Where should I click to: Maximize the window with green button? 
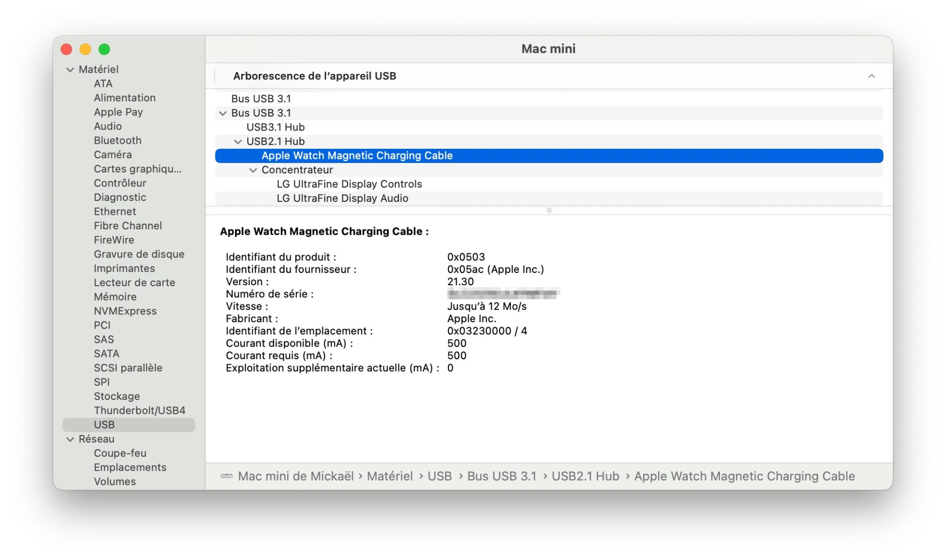click(104, 49)
